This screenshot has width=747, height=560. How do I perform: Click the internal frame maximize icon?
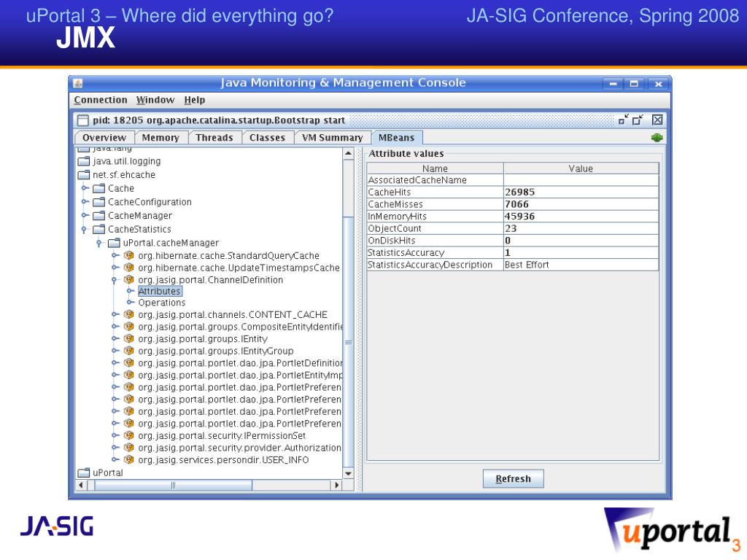(x=638, y=120)
